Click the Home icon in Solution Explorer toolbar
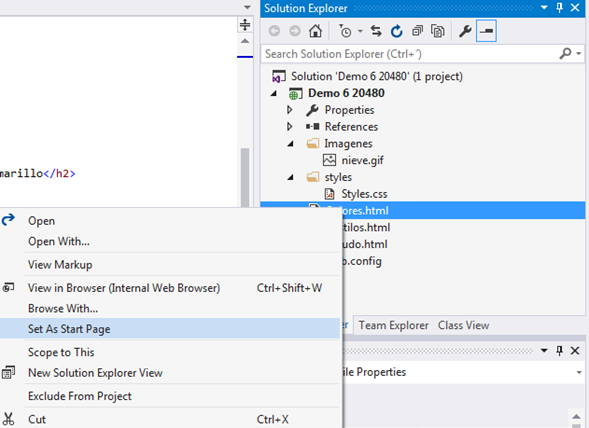 click(x=315, y=31)
